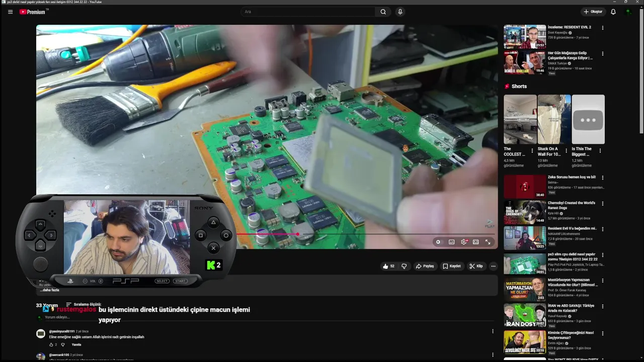This screenshot has width=644, height=362.
Task: Dislike the yasinyucel5191 comment
Action: pyautogui.click(x=63, y=344)
